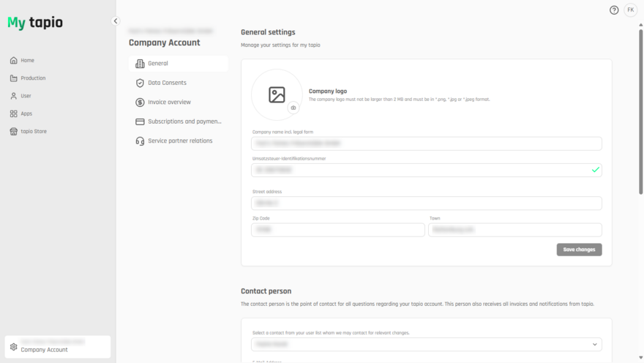Screen dimensions: 644x363
Task: Open the help question mark icon
Action: [x=613, y=10]
